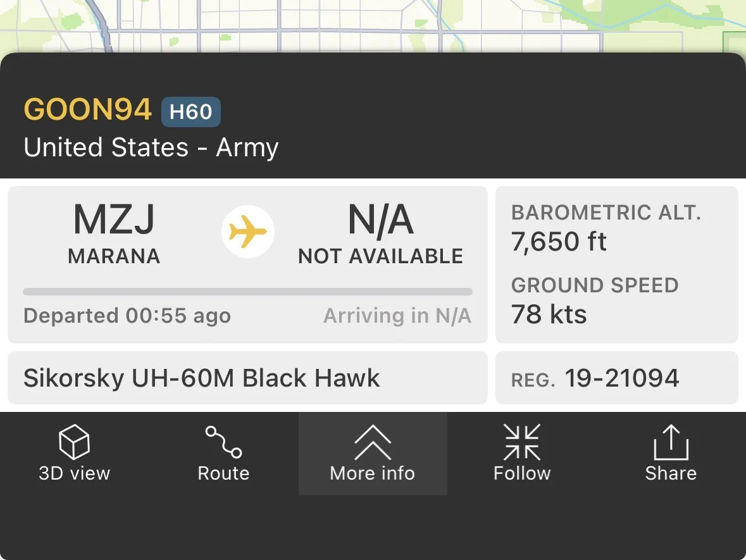Viewport: 746px width, 560px height.
Task: Tap the Follow arrows icon
Action: tap(522, 441)
